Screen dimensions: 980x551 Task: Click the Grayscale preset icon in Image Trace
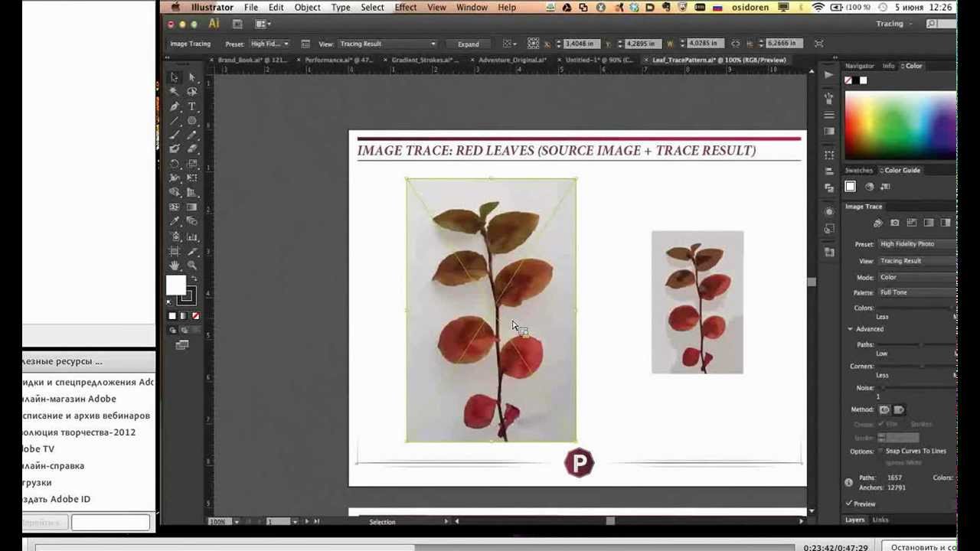[929, 223]
